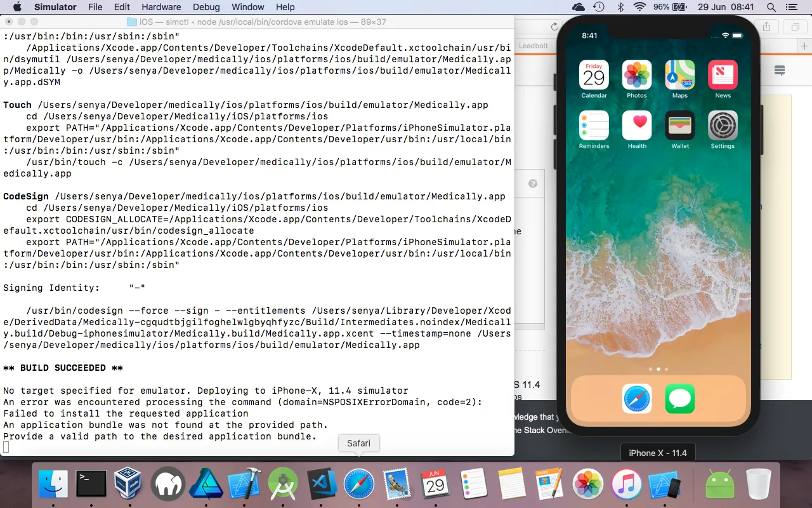Click the Terminal cursor on the last line
The image size is (812, 508).
(x=6, y=447)
